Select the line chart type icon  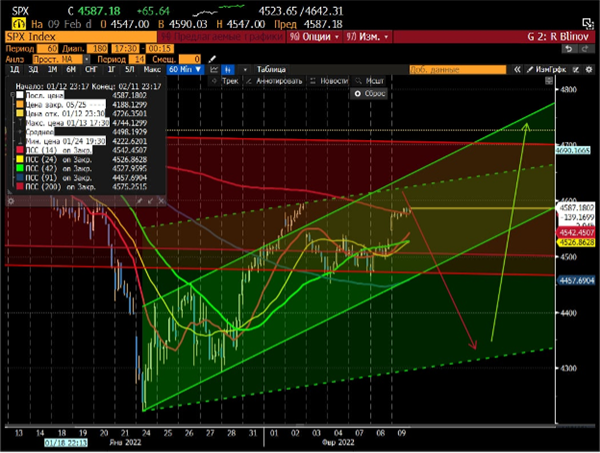click(x=214, y=69)
